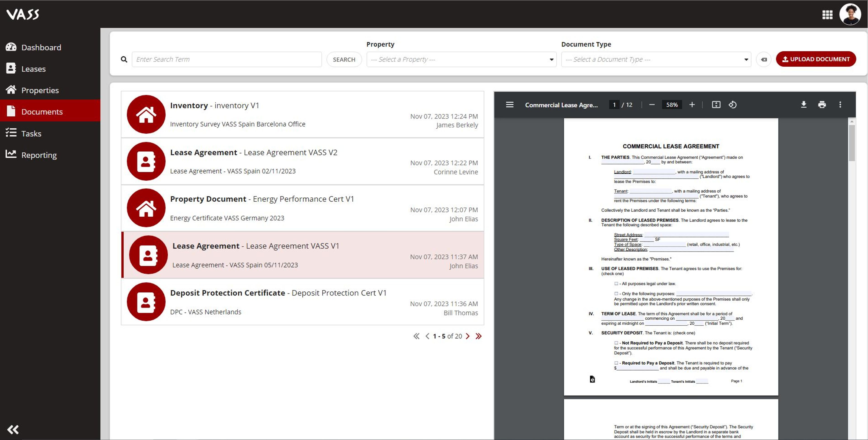This screenshot has height=440, width=868.
Task: Open PDF viewer more actions menu
Action: pos(840,104)
